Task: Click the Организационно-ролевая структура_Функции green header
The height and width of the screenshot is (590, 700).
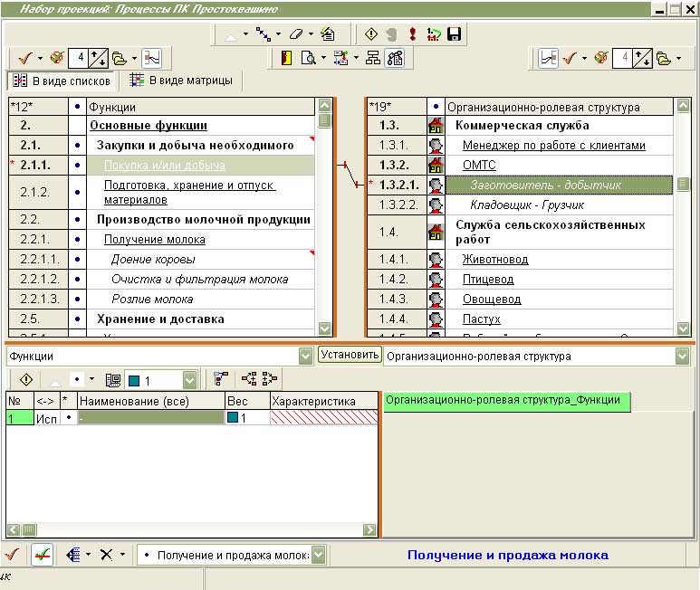Action: [x=507, y=401]
